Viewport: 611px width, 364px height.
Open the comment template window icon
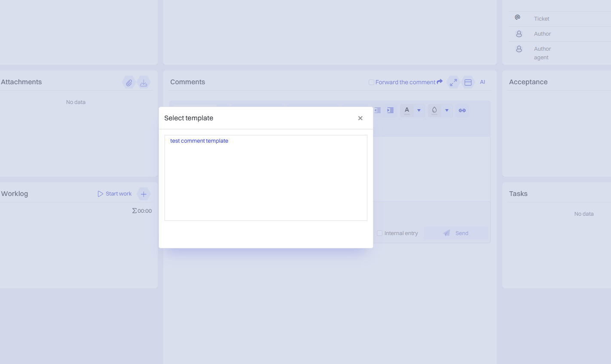click(468, 83)
